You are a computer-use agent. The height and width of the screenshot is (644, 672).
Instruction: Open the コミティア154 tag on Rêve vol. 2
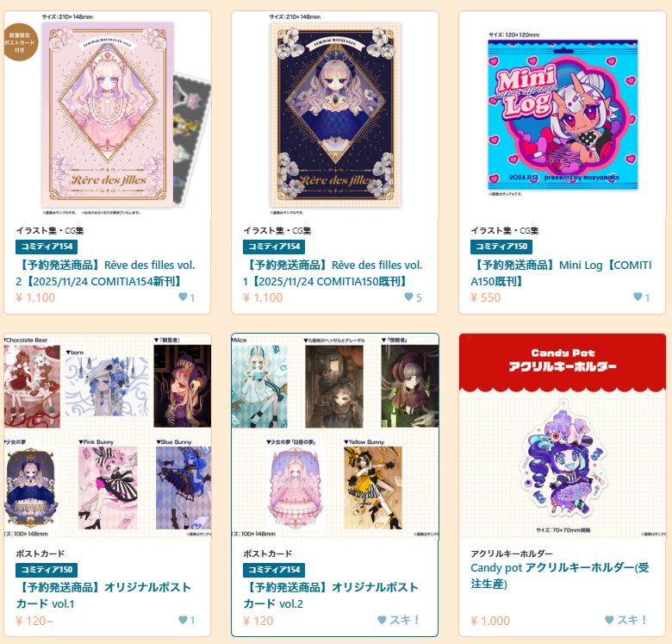click(x=47, y=247)
